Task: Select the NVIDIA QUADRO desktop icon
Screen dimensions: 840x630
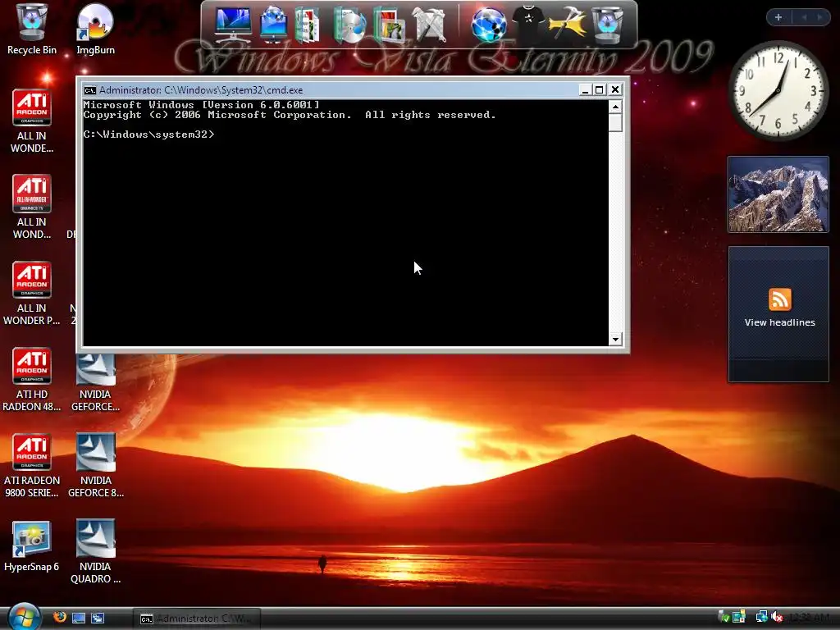Action: (95, 551)
